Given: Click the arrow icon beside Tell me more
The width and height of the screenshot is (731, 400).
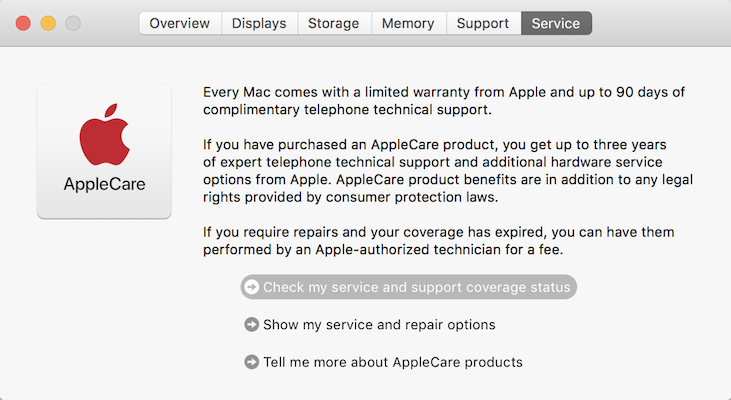Looking at the screenshot, I should click(x=252, y=362).
